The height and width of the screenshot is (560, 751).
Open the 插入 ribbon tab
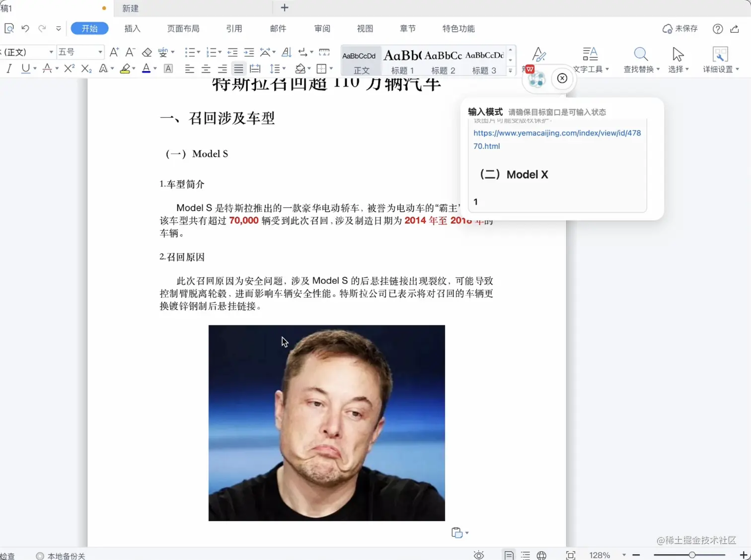[132, 28]
